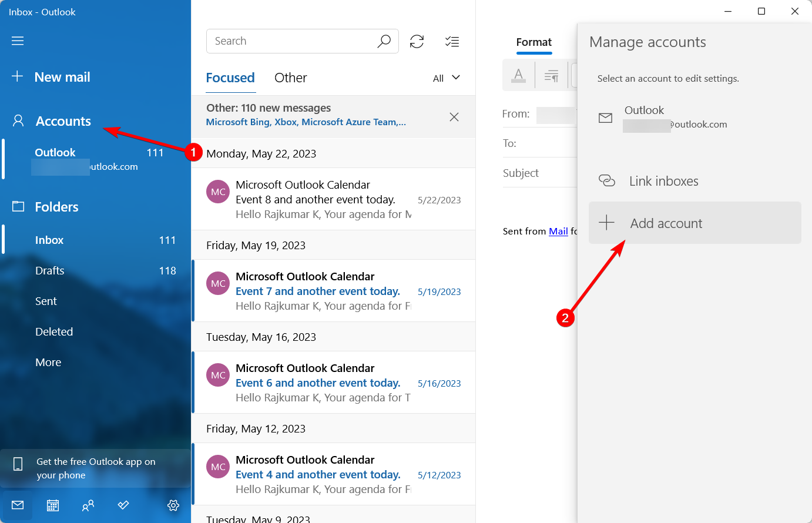Click MC avatar on Event 6 message
The width and height of the screenshot is (812, 523).
pyautogui.click(x=218, y=375)
